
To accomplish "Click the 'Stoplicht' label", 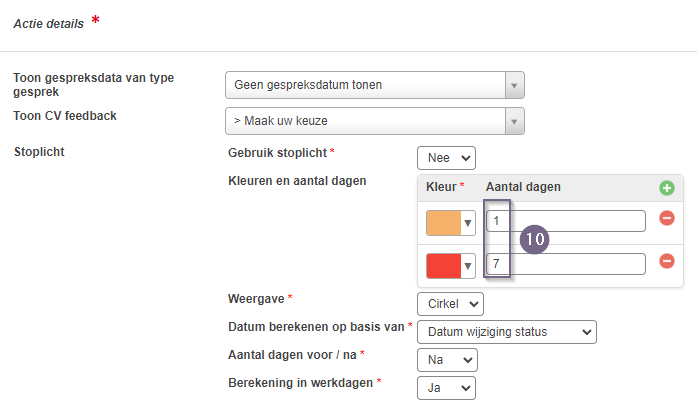I will 39,152.
